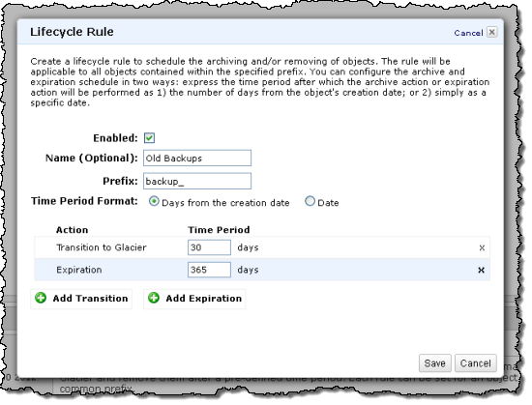Image resolution: width=532 pixels, height=405 pixels.
Task: Select the Transition to Glacier row label
Action: pyautogui.click(x=102, y=247)
